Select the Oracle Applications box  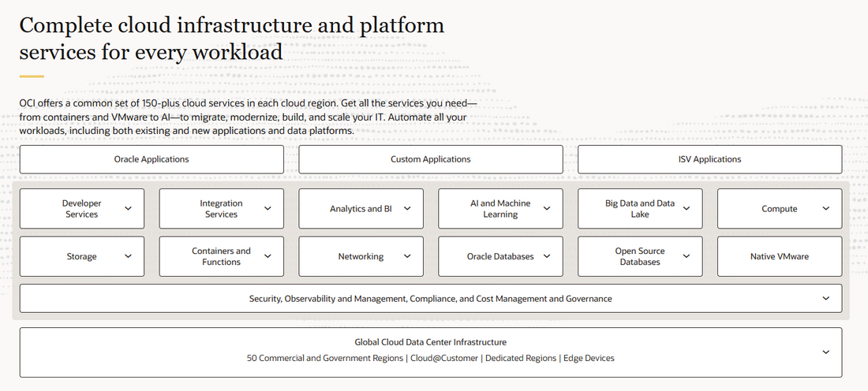tap(152, 159)
